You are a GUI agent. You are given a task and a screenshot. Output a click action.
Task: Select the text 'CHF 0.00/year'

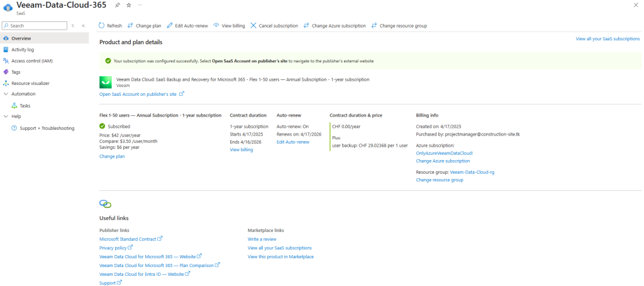click(x=347, y=127)
